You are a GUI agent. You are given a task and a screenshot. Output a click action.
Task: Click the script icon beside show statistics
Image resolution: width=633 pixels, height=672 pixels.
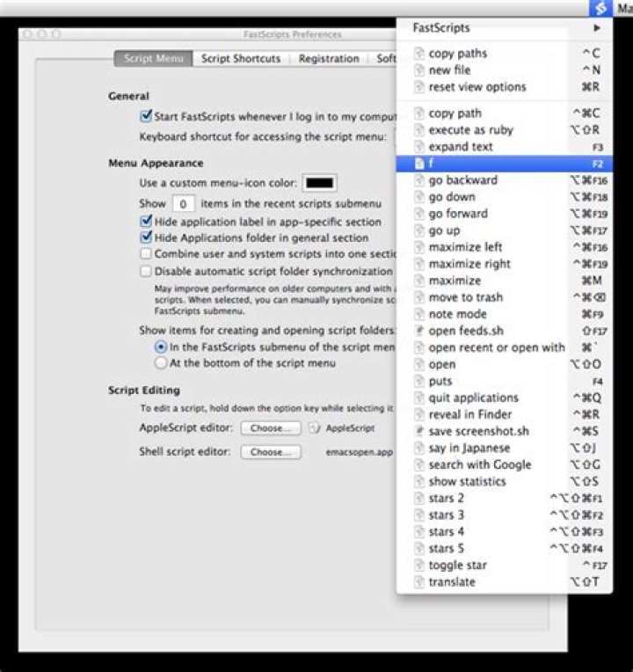click(419, 481)
